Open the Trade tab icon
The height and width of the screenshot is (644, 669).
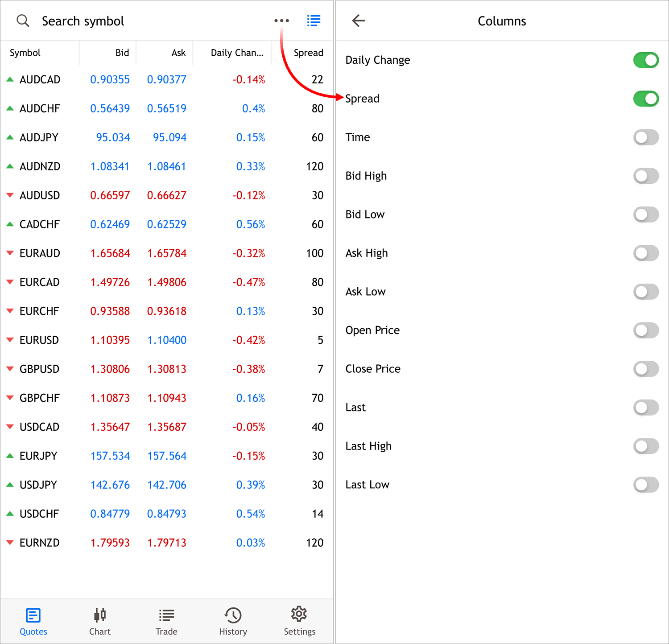166,621
